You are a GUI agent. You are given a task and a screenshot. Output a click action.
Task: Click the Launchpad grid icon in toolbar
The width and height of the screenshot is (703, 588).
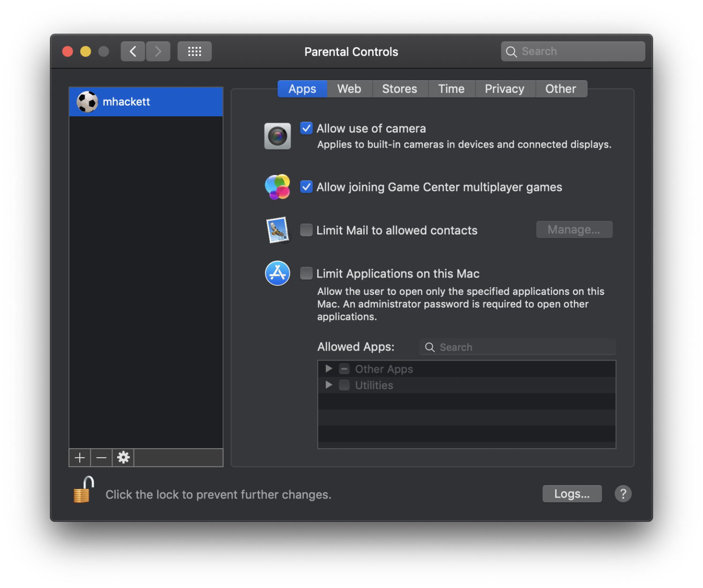(194, 51)
